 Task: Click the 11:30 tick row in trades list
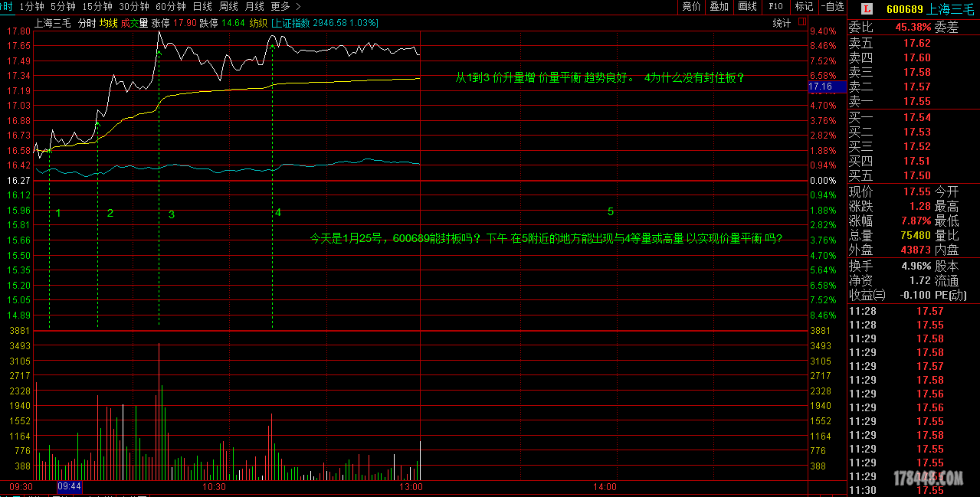click(x=913, y=491)
